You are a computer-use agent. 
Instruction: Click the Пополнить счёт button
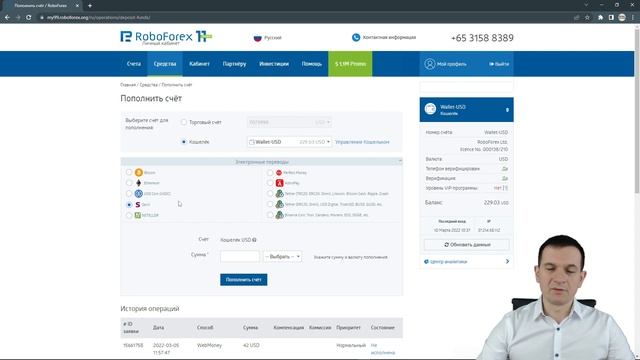(x=244, y=280)
